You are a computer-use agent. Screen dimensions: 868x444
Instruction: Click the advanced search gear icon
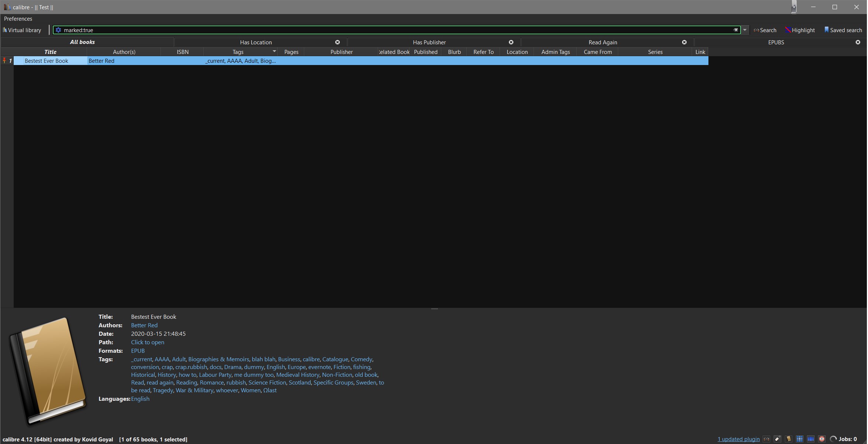click(58, 30)
